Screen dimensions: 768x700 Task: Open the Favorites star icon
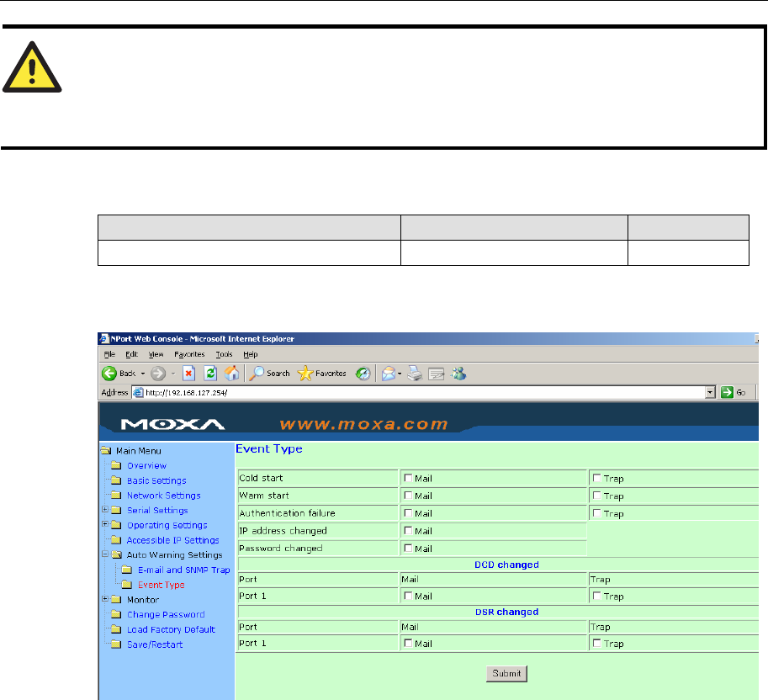[x=305, y=374]
